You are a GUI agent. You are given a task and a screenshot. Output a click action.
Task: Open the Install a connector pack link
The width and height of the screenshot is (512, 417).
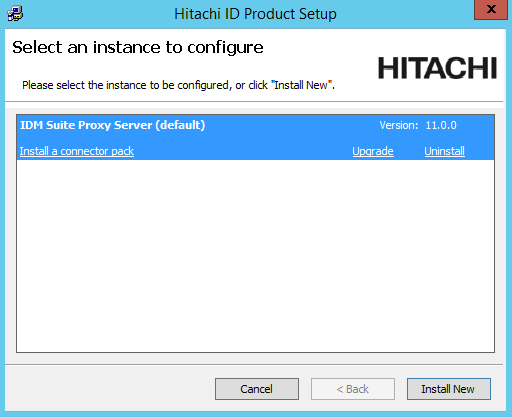77,151
